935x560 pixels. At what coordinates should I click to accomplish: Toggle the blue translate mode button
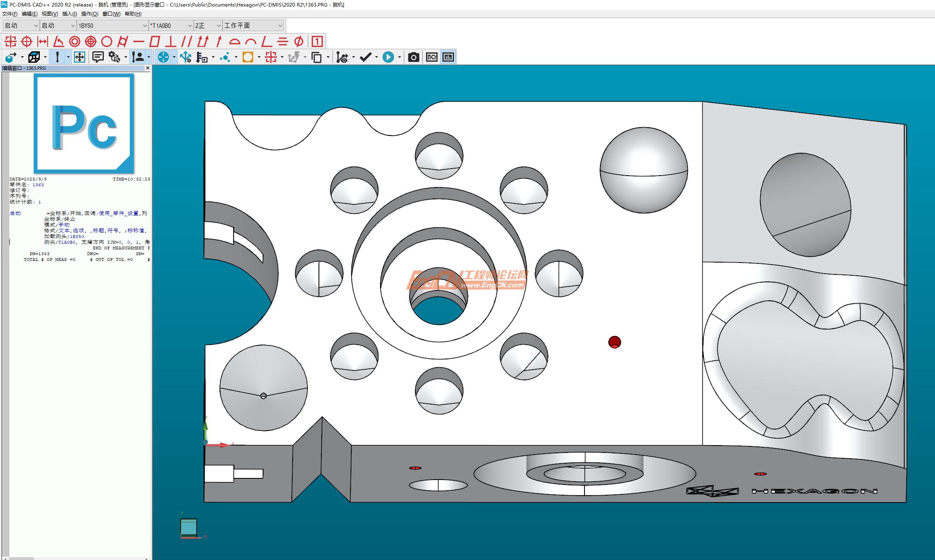pyautogui.click(x=163, y=57)
